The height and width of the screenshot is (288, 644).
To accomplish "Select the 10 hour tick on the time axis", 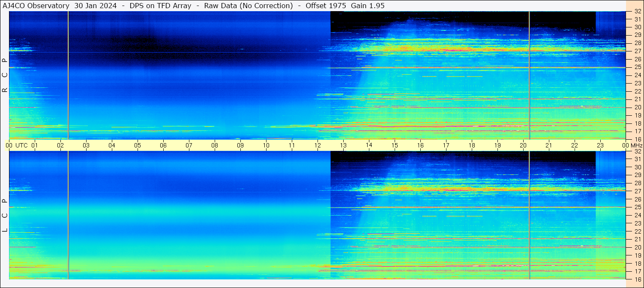I will [266, 145].
